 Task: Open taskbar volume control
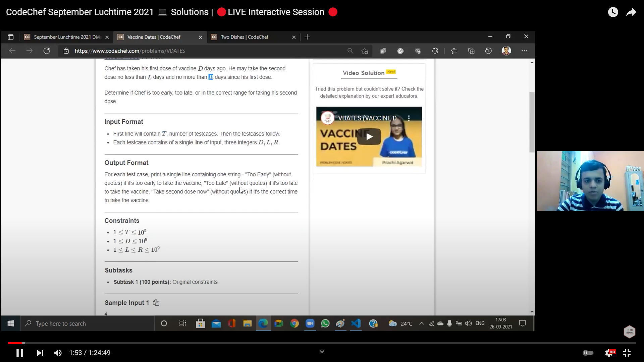(x=469, y=323)
